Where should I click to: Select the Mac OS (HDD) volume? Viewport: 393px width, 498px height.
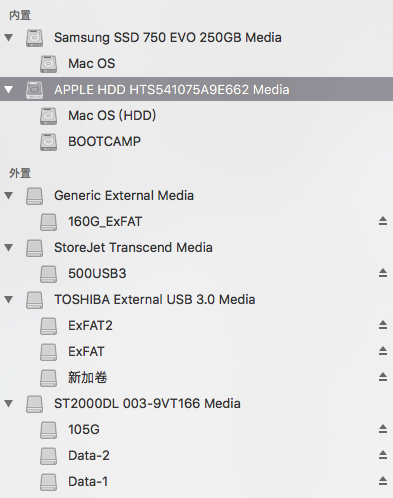coord(196,115)
